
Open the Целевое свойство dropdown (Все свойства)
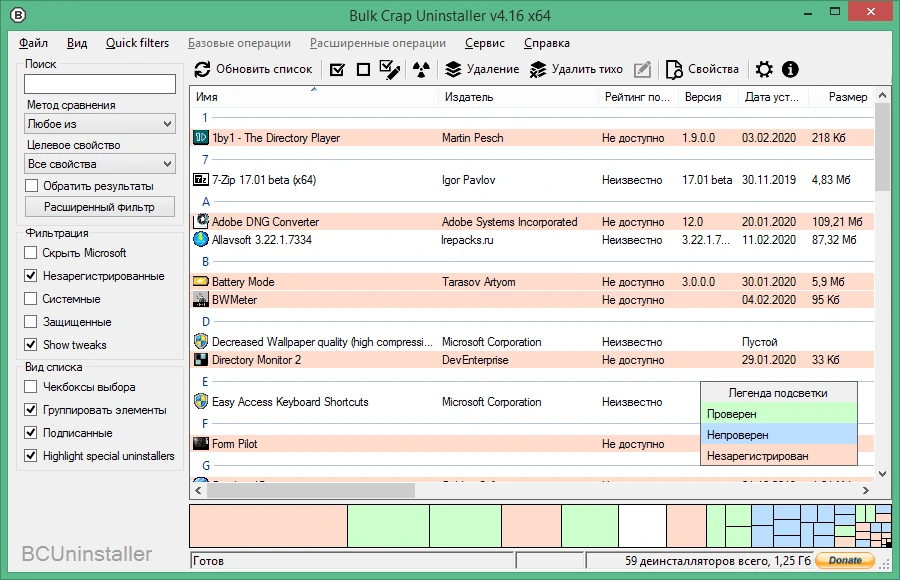click(x=100, y=164)
